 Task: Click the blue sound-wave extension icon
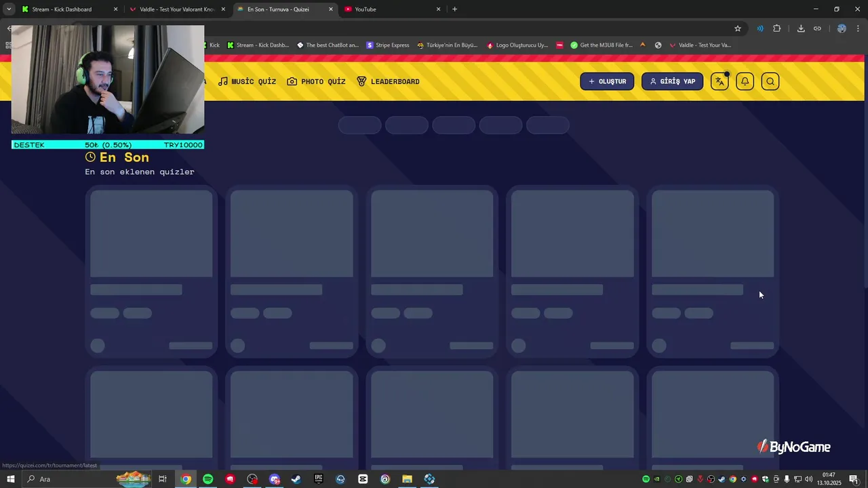pos(760,28)
